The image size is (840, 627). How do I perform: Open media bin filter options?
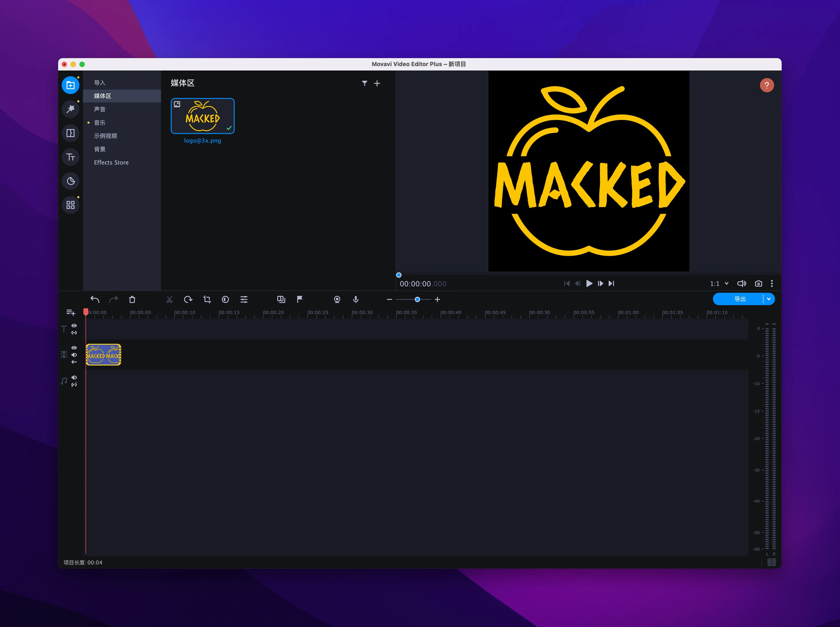click(x=364, y=83)
